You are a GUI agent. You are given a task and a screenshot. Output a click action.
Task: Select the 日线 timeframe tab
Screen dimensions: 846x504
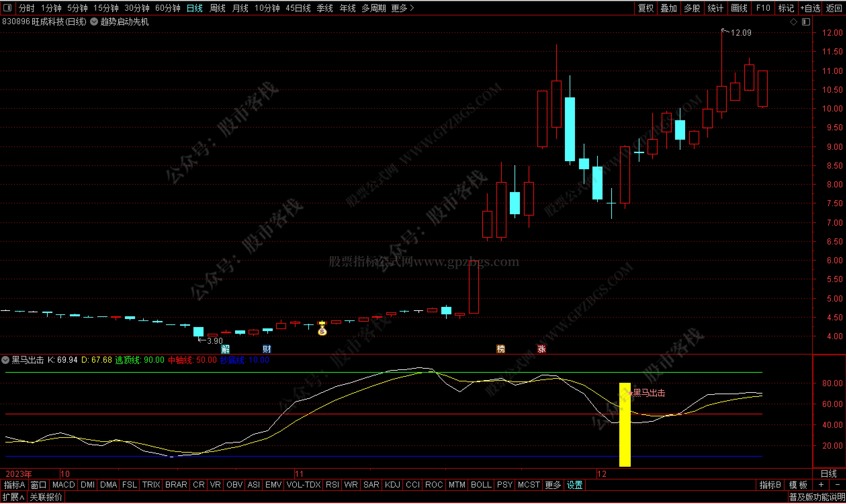[x=194, y=8]
